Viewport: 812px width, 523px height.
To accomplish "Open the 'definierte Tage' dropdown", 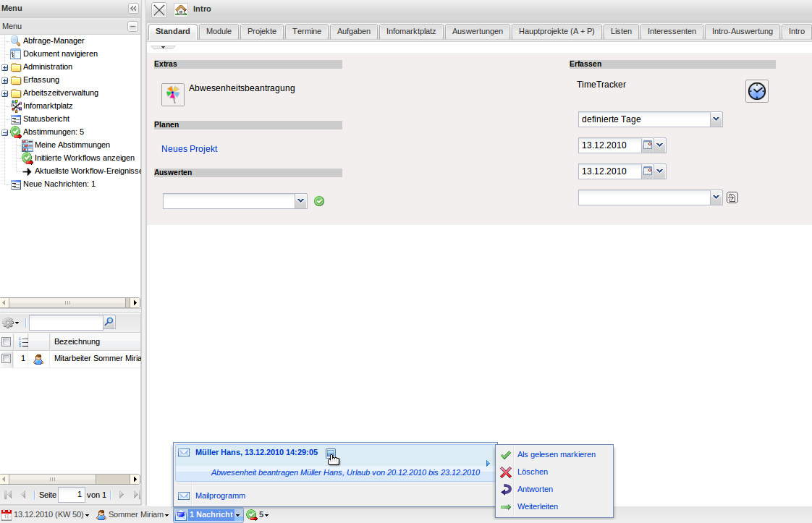I will point(716,119).
